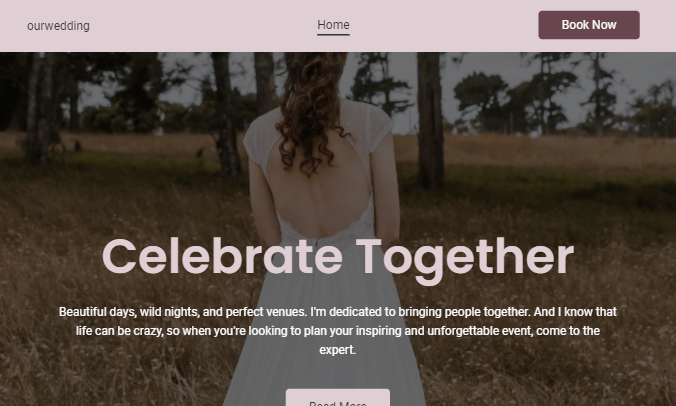Select the Celebrate Together heading
This screenshot has width=676, height=406.
click(x=338, y=259)
